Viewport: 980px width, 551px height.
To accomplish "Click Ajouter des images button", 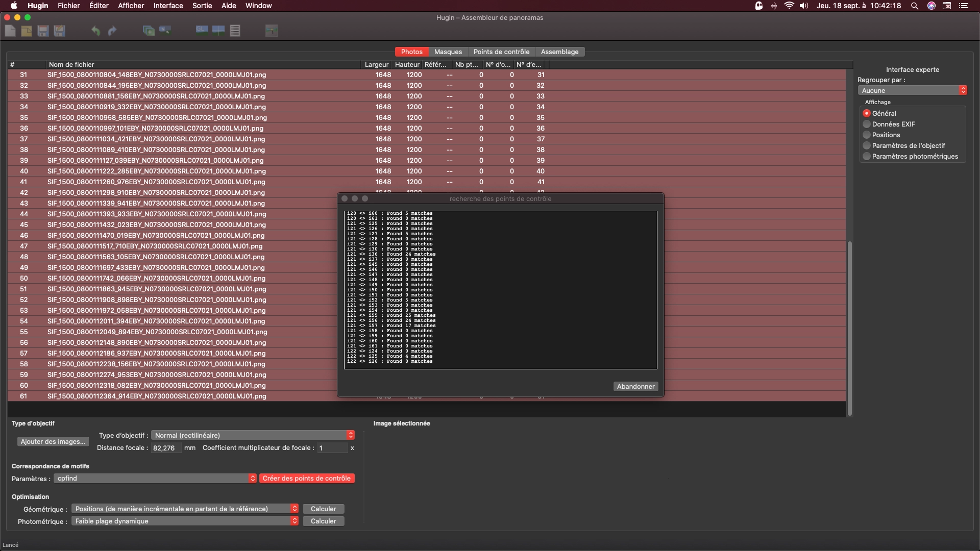I will click(x=53, y=442).
